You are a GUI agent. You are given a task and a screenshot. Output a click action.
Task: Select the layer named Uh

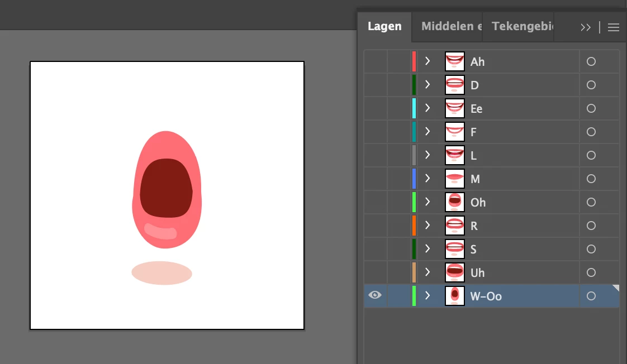click(477, 273)
